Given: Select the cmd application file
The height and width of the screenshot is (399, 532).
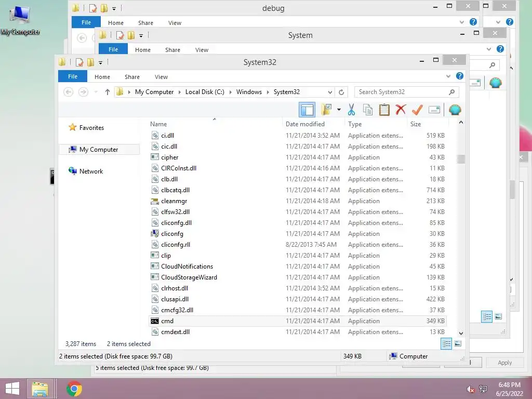Looking at the screenshot, I should [298, 321].
